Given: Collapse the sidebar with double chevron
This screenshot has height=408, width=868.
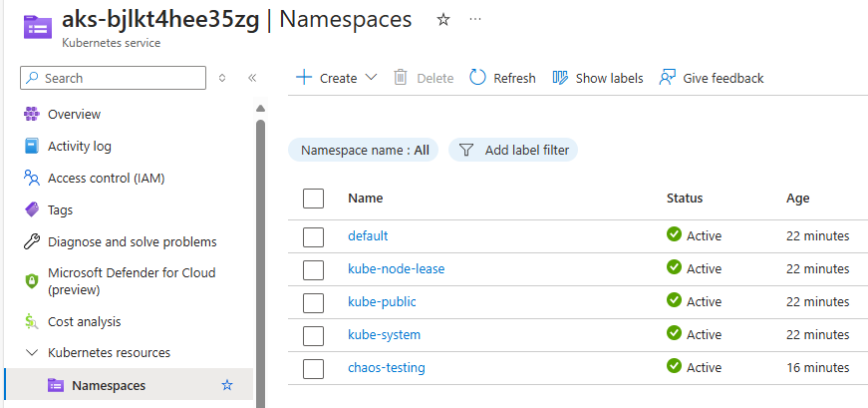Looking at the screenshot, I should [x=252, y=78].
